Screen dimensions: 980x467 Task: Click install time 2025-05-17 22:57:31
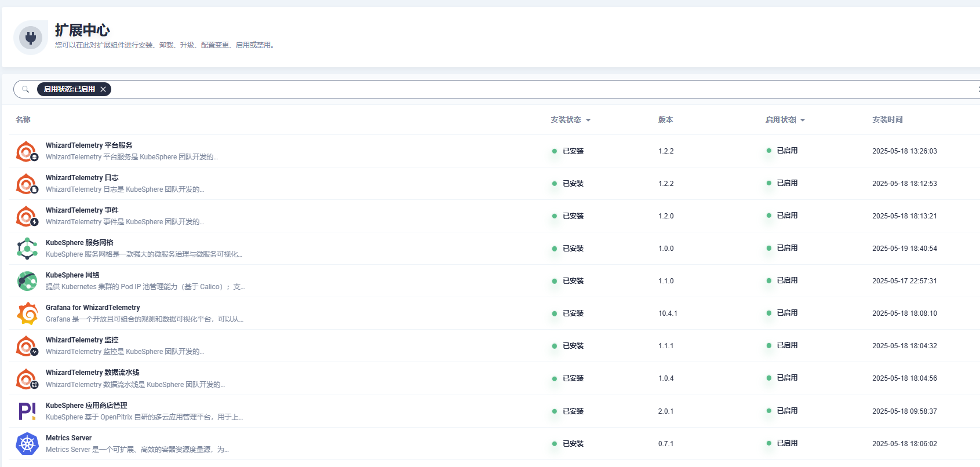click(905, 281)
